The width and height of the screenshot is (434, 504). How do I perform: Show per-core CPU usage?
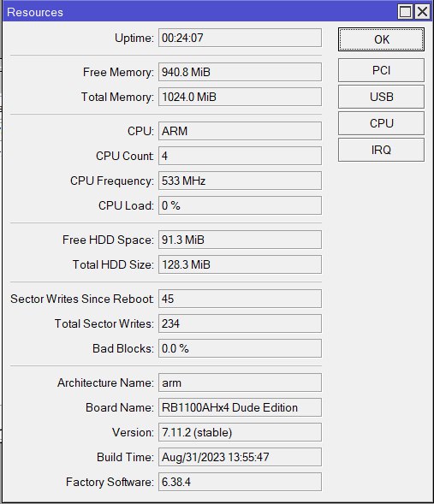click(x=381, y=123)
